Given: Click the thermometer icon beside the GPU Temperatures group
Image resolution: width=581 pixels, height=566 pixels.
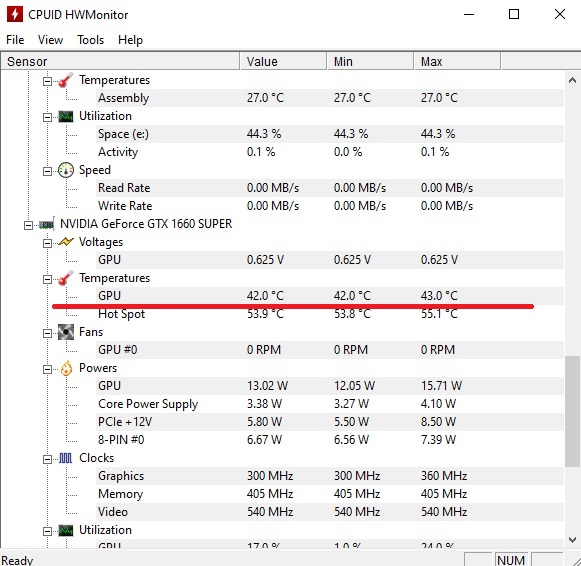Looking at the screenshot, I should (x=66, y=278).
